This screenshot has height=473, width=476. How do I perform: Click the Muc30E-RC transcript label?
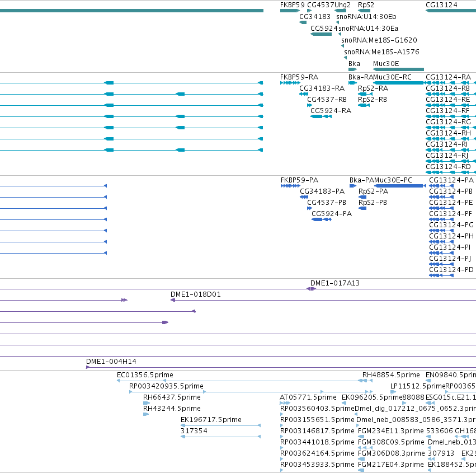[x=392, y=77]
